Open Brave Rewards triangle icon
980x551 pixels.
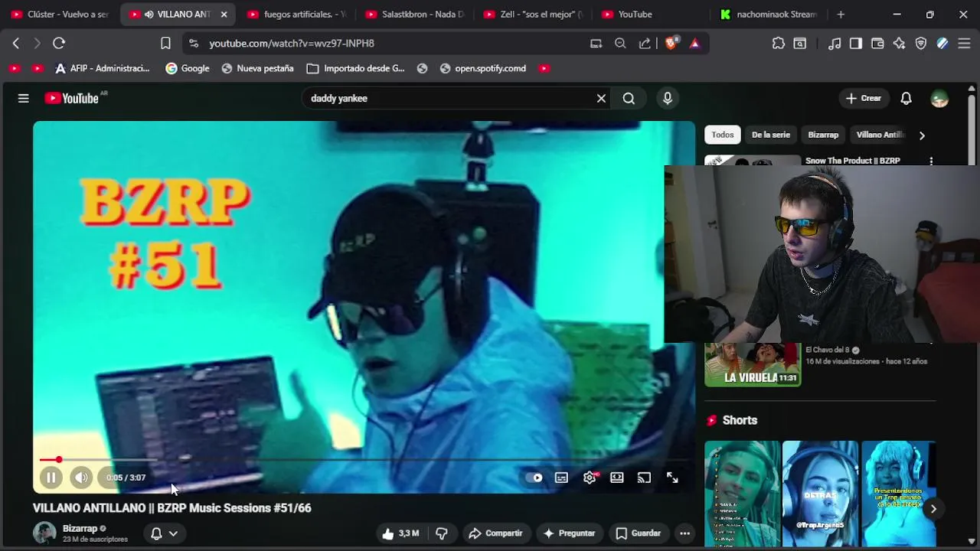pos(694,44)
